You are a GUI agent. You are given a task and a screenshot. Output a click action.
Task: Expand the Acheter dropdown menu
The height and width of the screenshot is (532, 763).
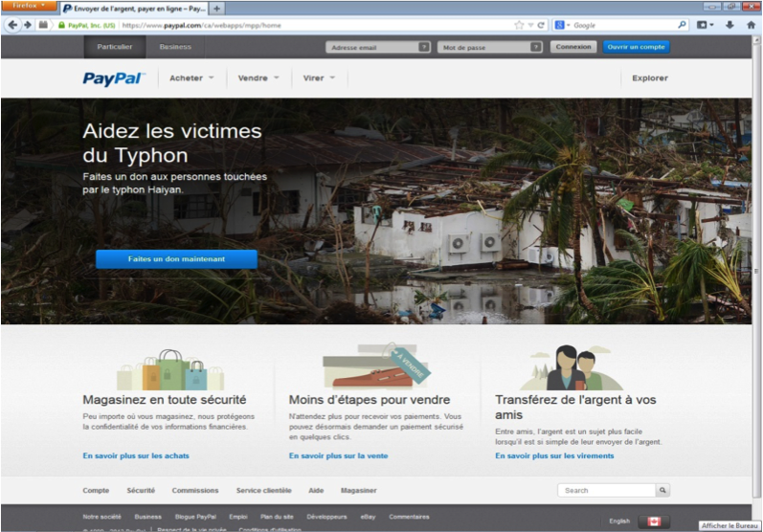(x=191, y=78)
